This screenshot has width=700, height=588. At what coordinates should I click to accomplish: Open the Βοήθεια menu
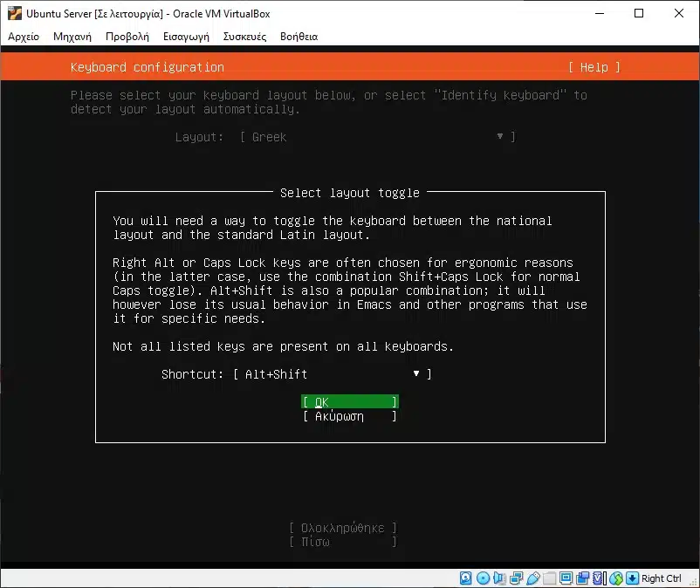[299, 37]
